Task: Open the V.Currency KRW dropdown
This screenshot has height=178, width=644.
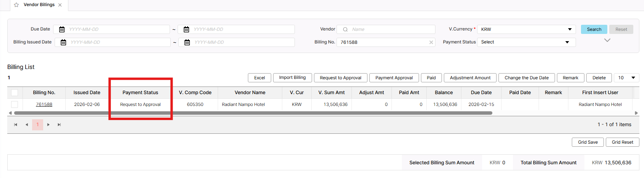Action: click(526, 29)
